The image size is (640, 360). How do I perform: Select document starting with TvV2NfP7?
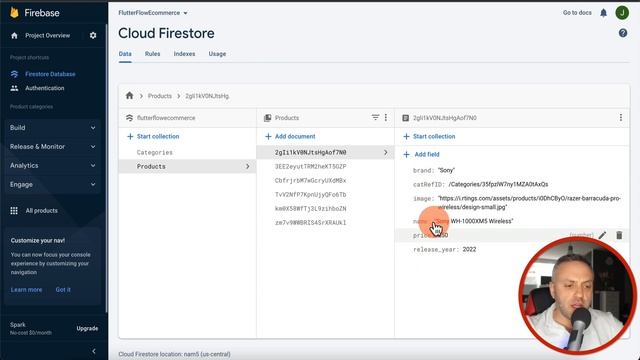coord(310,195)
